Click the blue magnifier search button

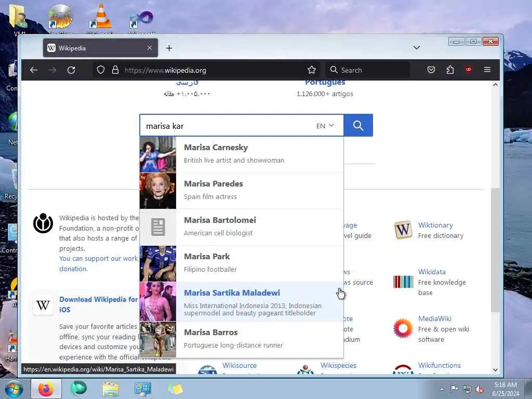358,126
